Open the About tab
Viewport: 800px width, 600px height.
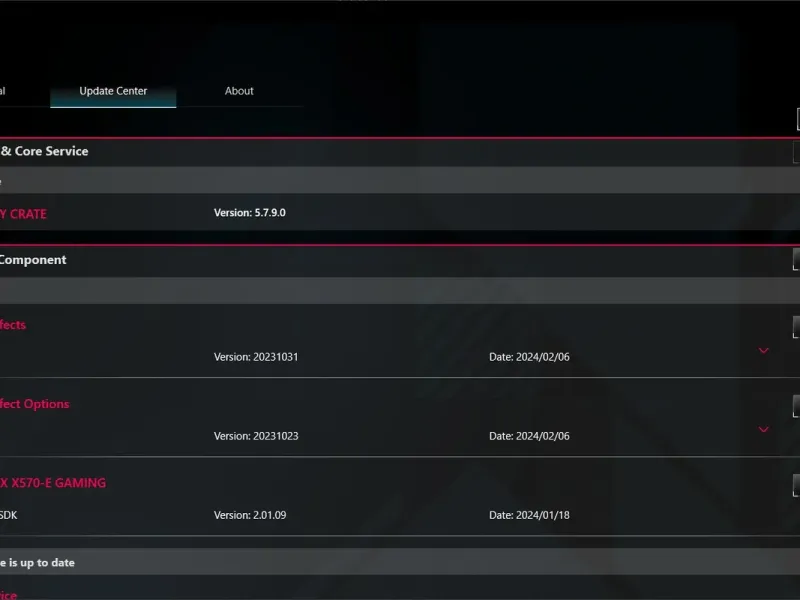[x=239, y=91]
